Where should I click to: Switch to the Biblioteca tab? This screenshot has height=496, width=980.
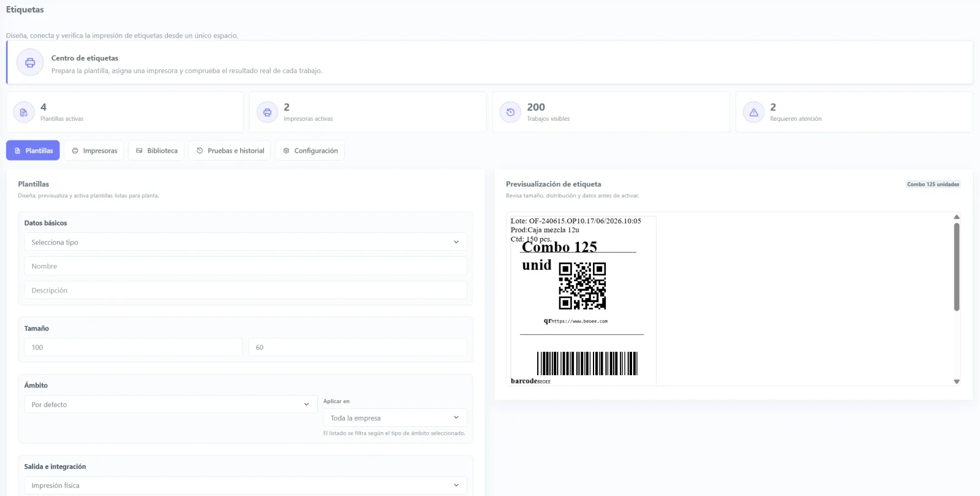[157, 151]
